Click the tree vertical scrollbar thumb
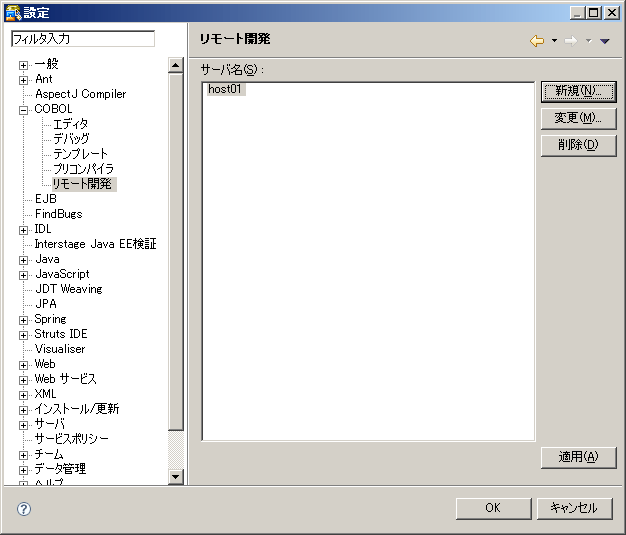The width and height of the screenshot is (626, 535). 176,252
